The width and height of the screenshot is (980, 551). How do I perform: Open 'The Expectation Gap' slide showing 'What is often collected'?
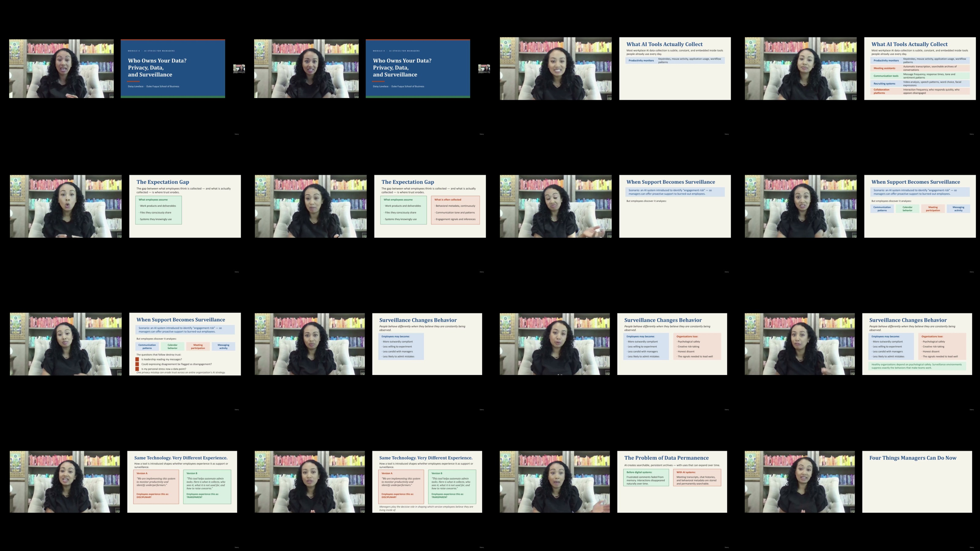[x=430, y=206]
